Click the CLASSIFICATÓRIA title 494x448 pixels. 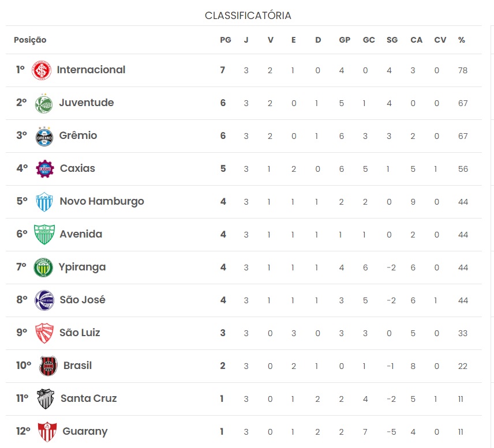248,16
